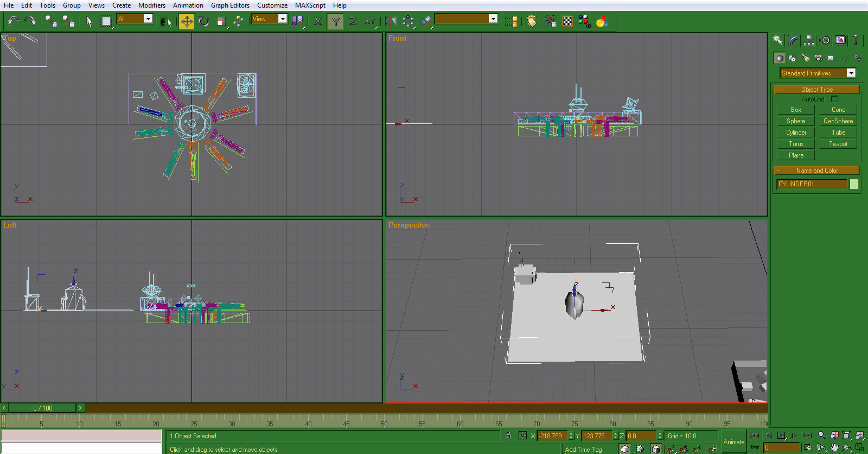Toggle the Animate button
868x454 pixels.
(x=733, y=442)
